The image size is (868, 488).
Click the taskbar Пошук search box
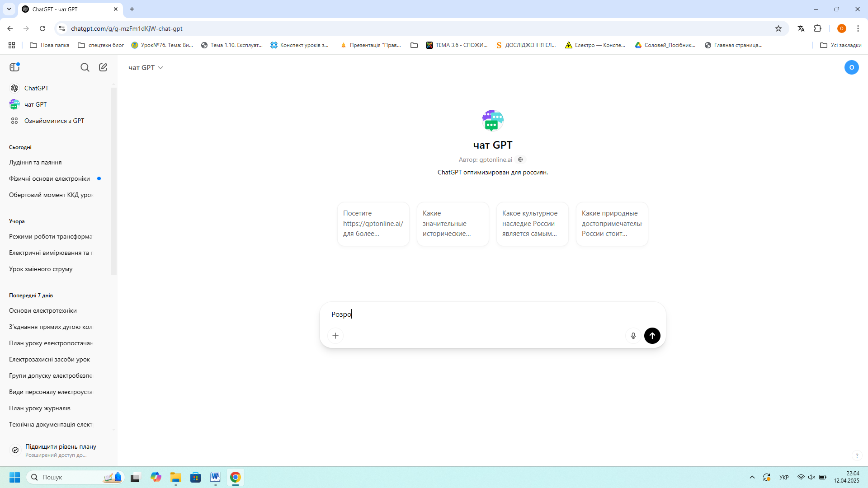click(x=75, y=477)
